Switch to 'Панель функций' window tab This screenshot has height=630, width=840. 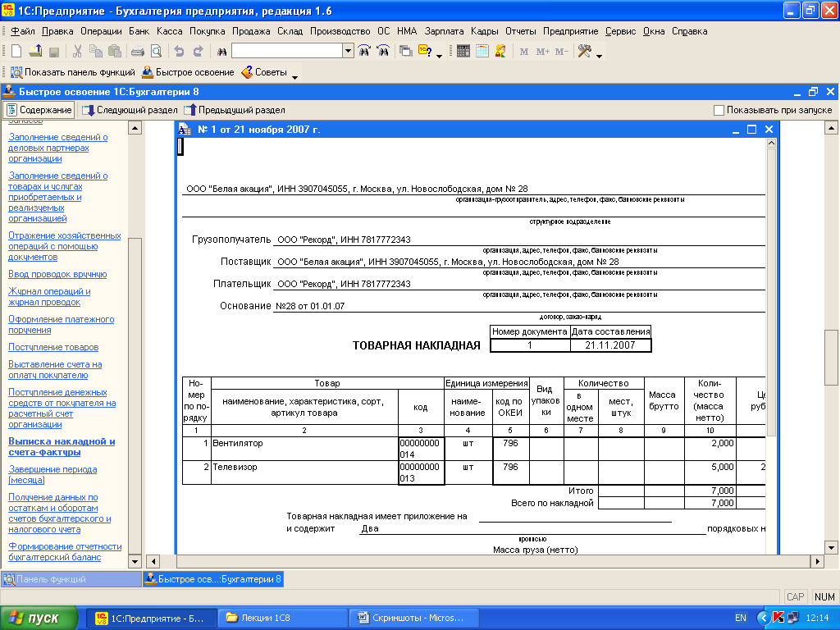[71, 579]
